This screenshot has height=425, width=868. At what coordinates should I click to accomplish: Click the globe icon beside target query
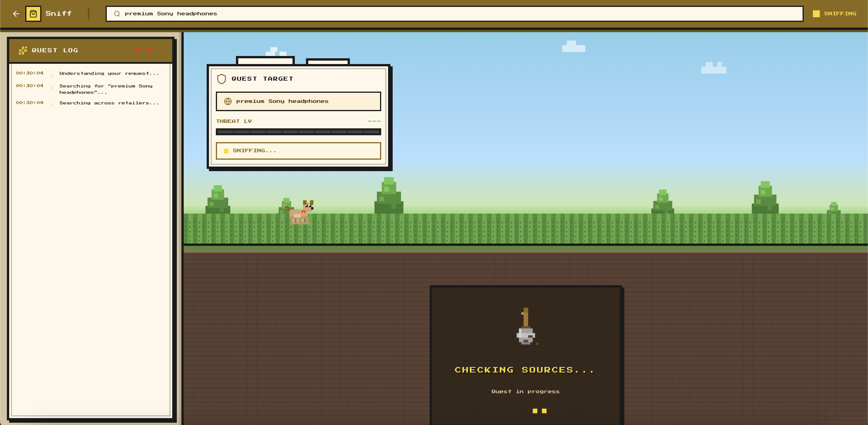(x=228, y=101)
